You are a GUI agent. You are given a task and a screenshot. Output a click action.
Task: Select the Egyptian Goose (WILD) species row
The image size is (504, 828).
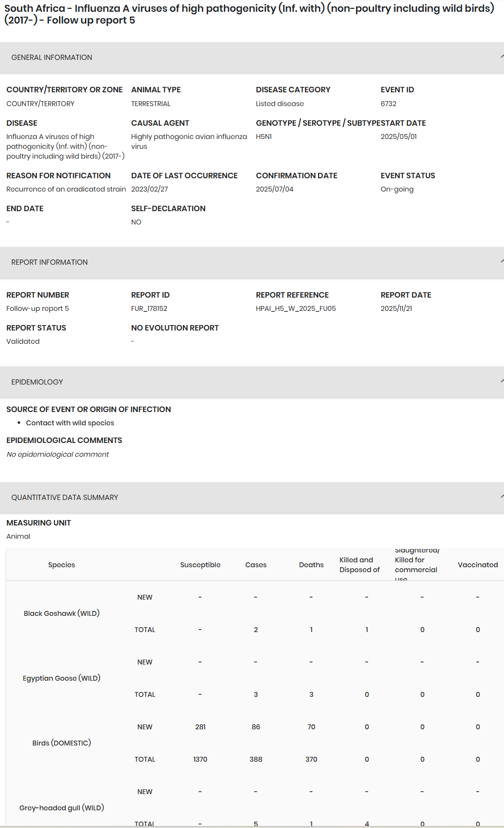[62, 678]
